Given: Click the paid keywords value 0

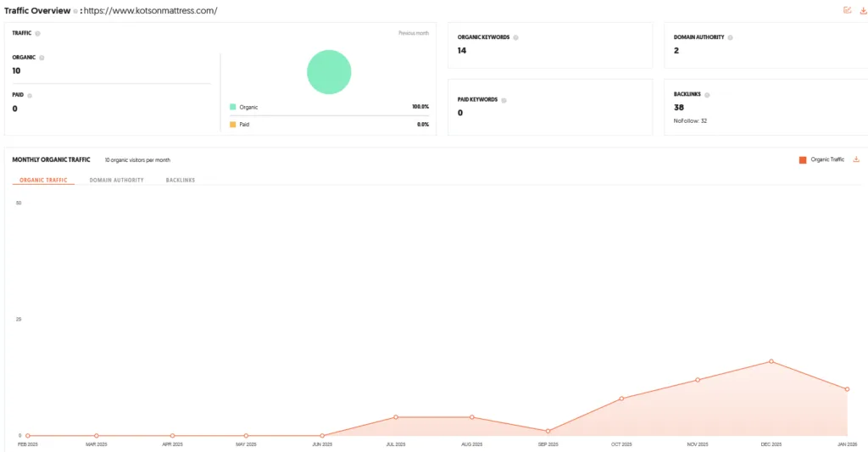Looking at the screenshot, I should point(460,113).
